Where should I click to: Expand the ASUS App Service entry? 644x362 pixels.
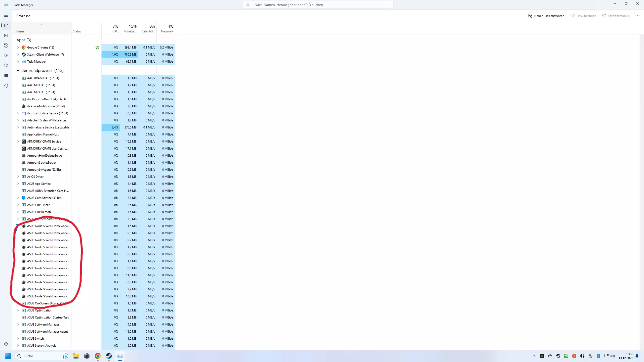pos(18,184)
